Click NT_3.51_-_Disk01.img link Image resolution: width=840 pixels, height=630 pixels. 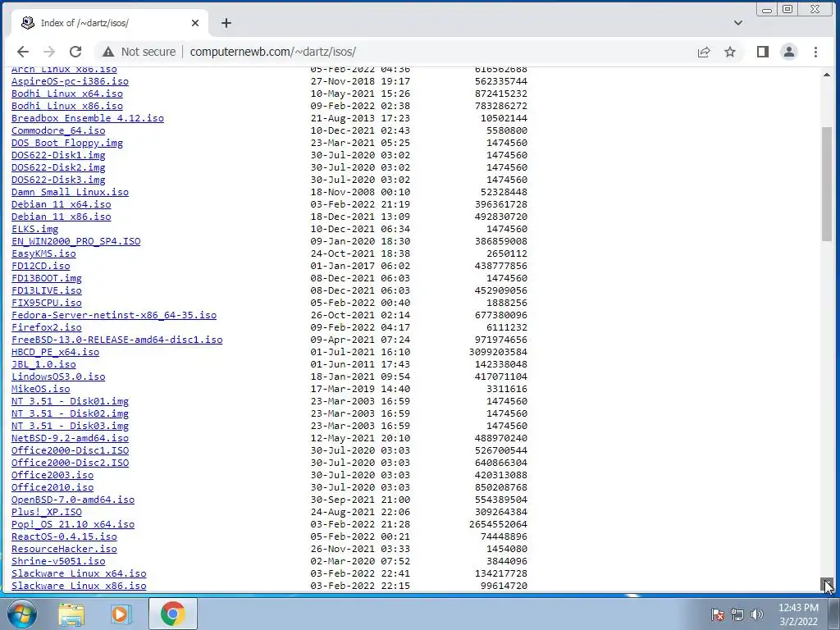point(71,402)
